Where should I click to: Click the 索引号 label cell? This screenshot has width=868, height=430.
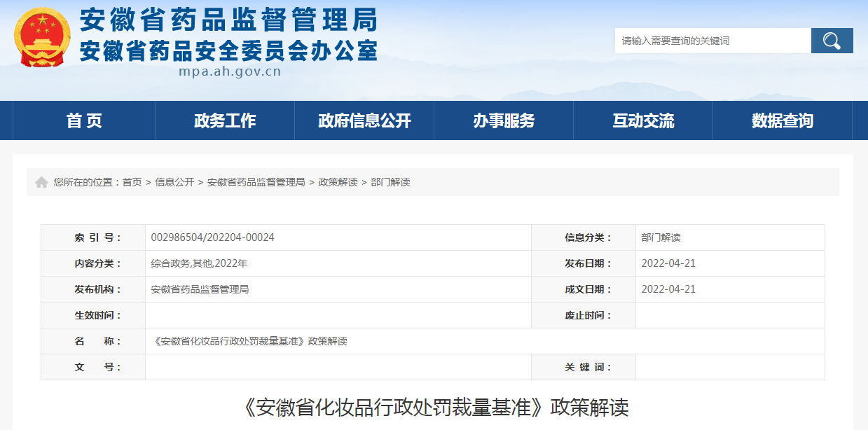tap(93, 237)
